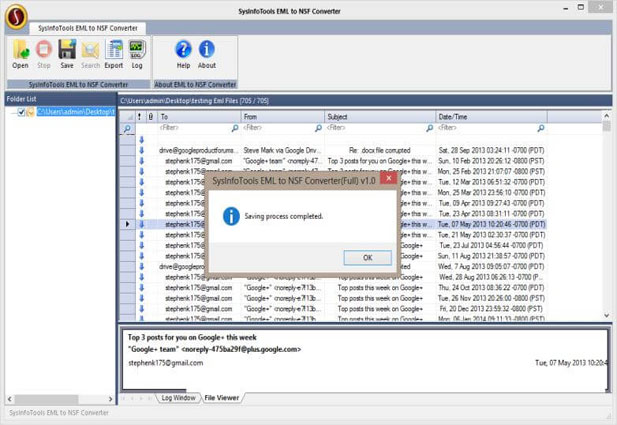The width and height of the screenshot is (617, 425).
Task: Click the Folder List horizontal scrollbar thumb
Action: coord(46,399)
